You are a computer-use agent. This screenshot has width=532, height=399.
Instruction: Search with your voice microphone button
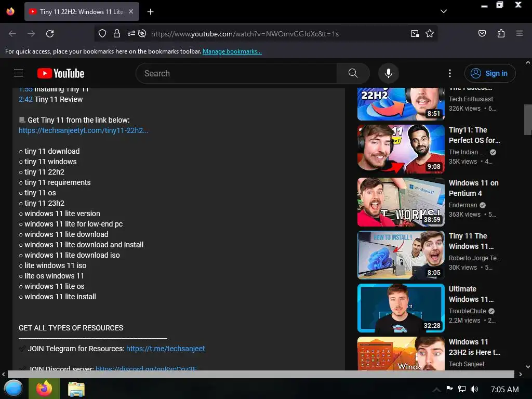pos(389,73)
